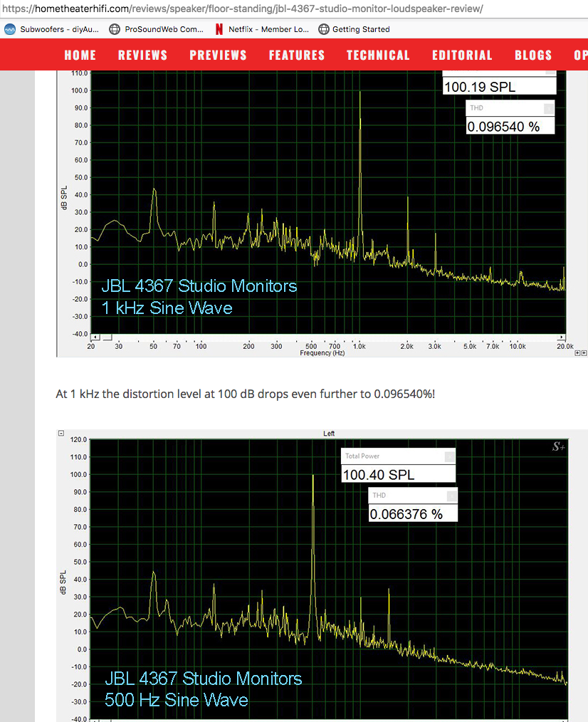The height and width of the screenshot is (722, 588).
Task: Click the 'Frequency (Hz)' axis label
Action: [322, 353]
